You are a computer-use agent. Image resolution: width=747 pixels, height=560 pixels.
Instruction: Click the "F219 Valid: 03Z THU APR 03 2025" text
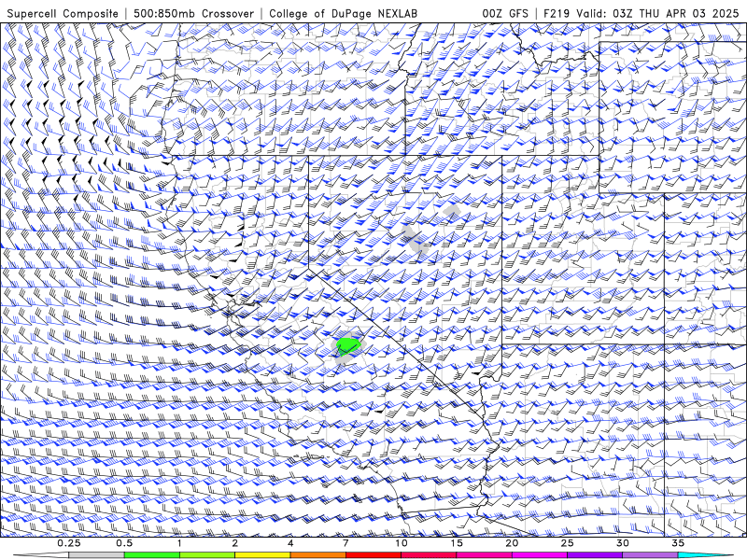coord(641,13)
